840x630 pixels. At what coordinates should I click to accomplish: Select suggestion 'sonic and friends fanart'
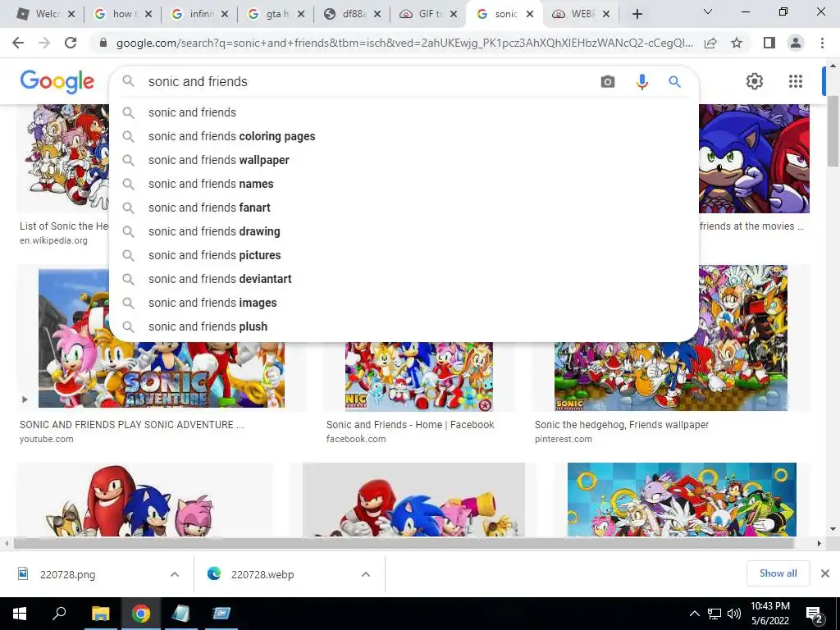404,208
